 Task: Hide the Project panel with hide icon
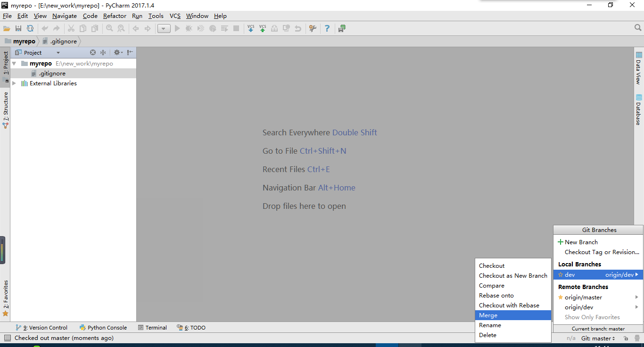(130, 52)
